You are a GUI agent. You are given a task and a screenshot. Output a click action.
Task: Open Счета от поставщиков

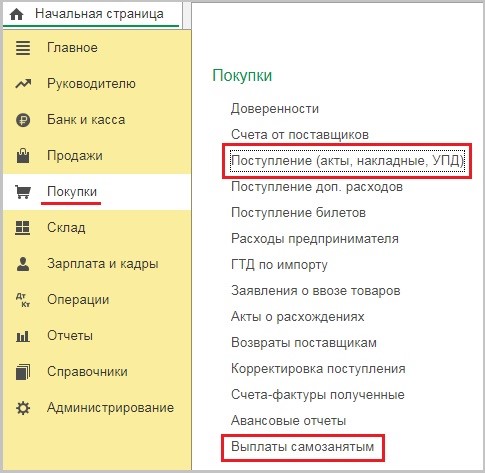pyautogui.click(x=300, y=135)
